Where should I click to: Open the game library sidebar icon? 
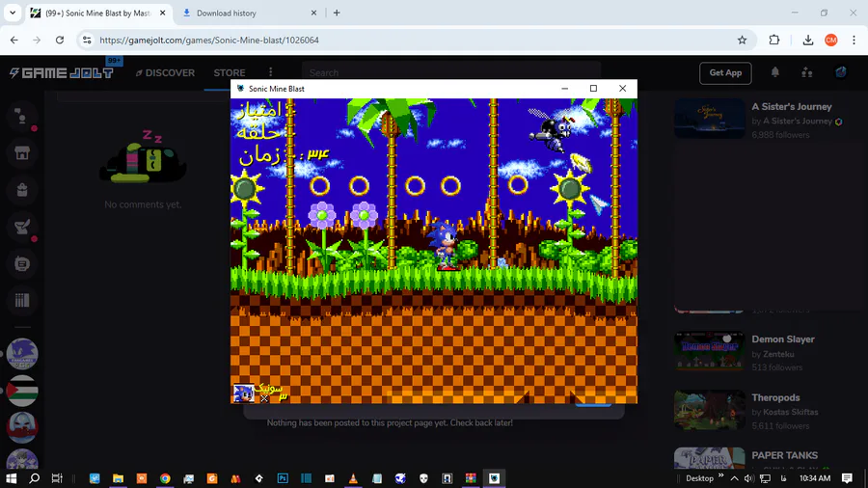pyautogui.click(x=22, y=301)
